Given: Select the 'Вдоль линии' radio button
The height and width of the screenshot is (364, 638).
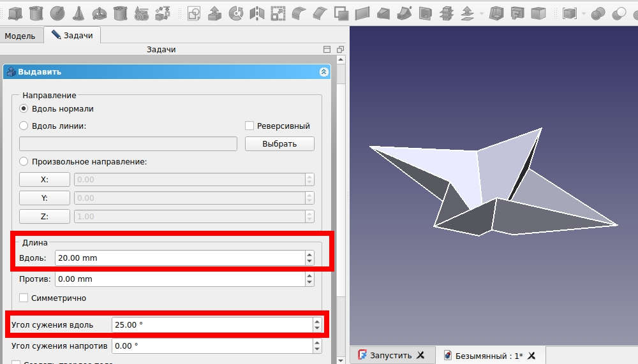Looking at the screenshot, I should click(24, 126).
